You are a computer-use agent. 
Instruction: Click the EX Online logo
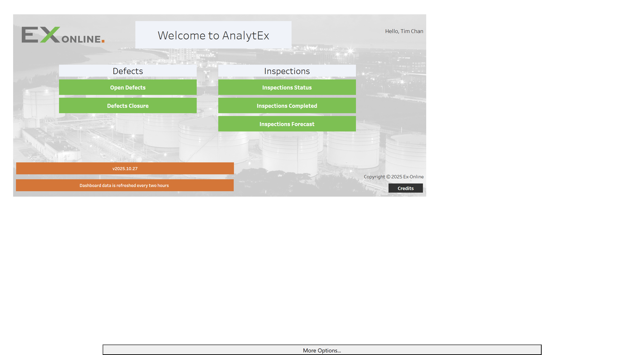click(63, 35)
